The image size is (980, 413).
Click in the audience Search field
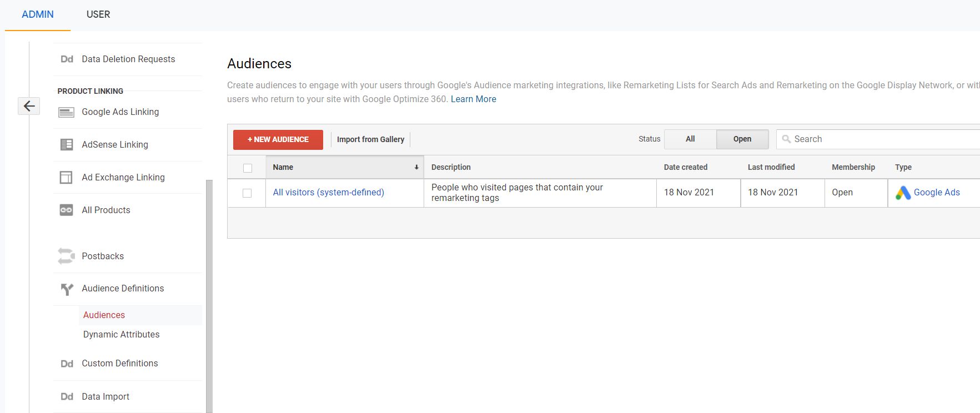pyautogui.click(x=879, y=139)
